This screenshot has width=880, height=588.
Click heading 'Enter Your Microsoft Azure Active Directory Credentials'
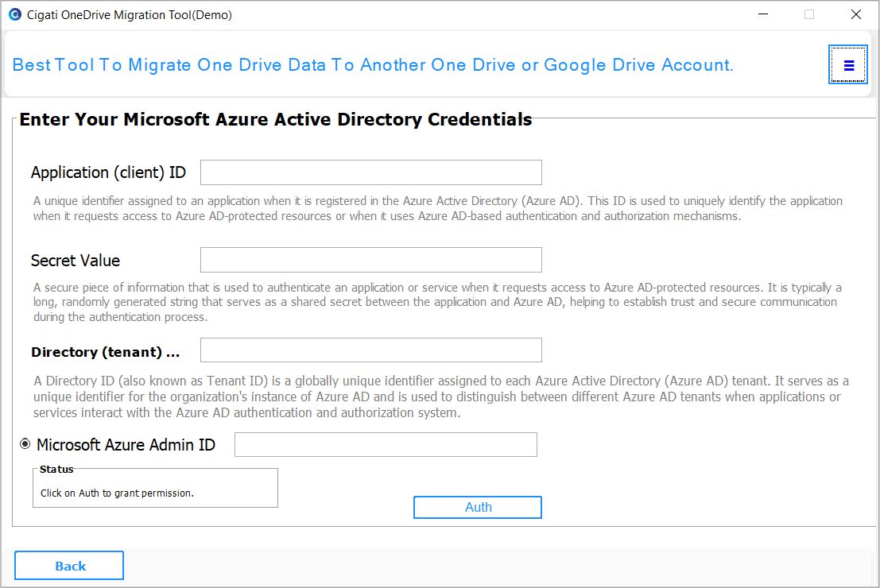276,119
